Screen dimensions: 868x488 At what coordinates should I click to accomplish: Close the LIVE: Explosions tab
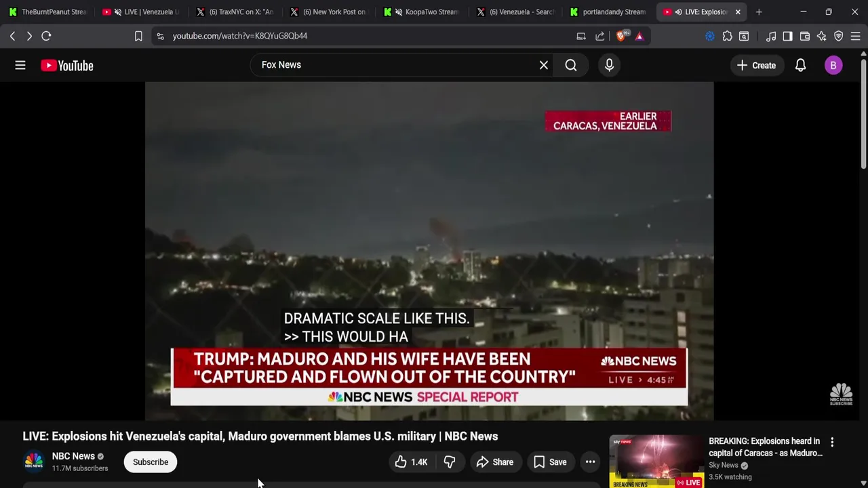[x=738, y=12]
